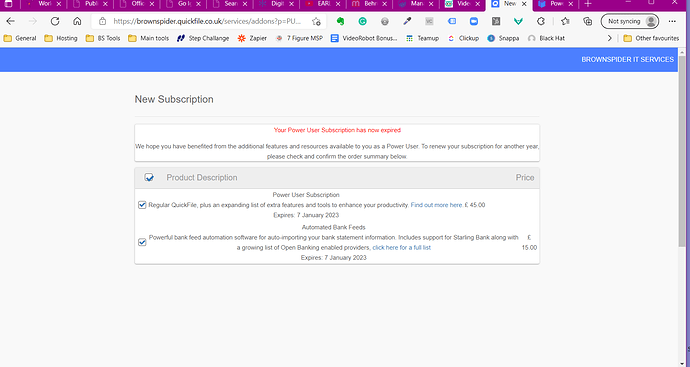Screen dimensions: 690x367
Task: Go to the browser home page icon
Action: [77, 21]
